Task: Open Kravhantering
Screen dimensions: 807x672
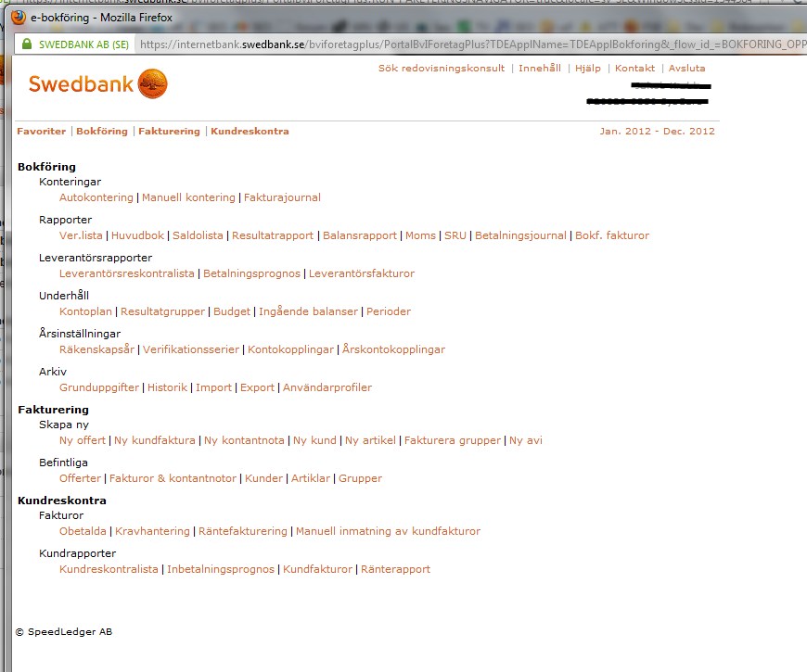Action: [x=152, y=532]
